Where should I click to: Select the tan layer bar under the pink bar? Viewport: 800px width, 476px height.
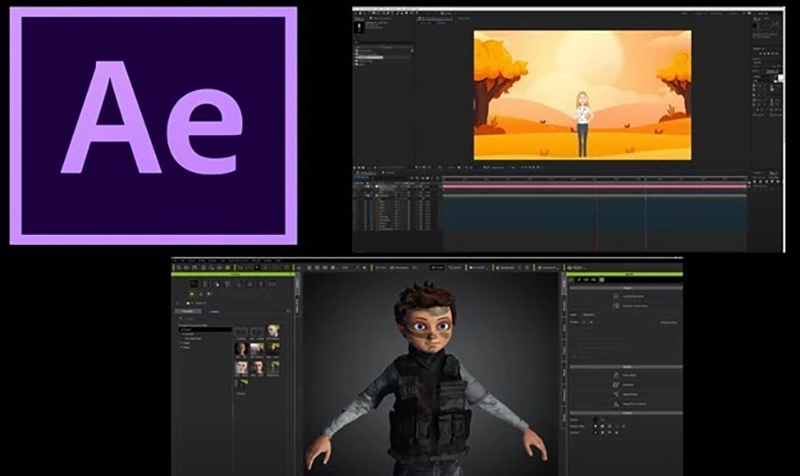(x=595, y=195)
